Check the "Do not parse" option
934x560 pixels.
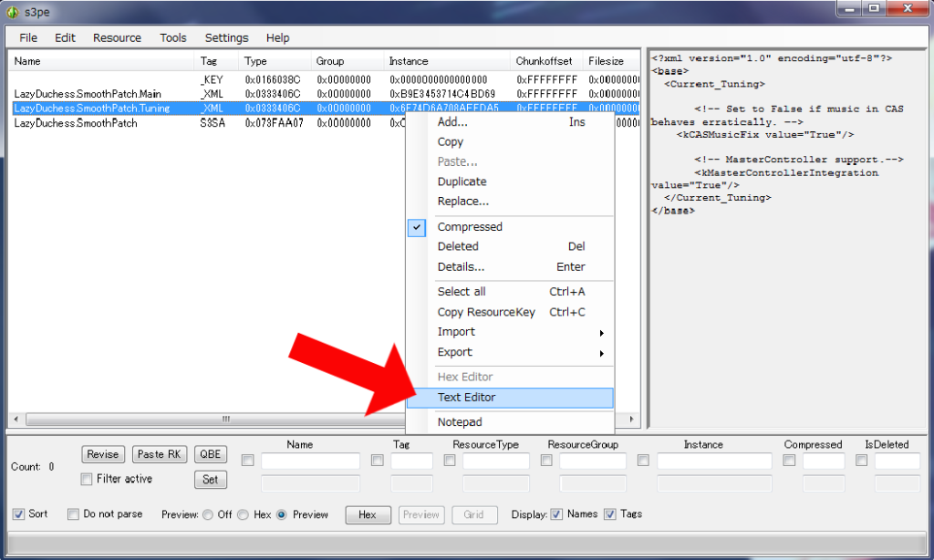click(72, 513)
